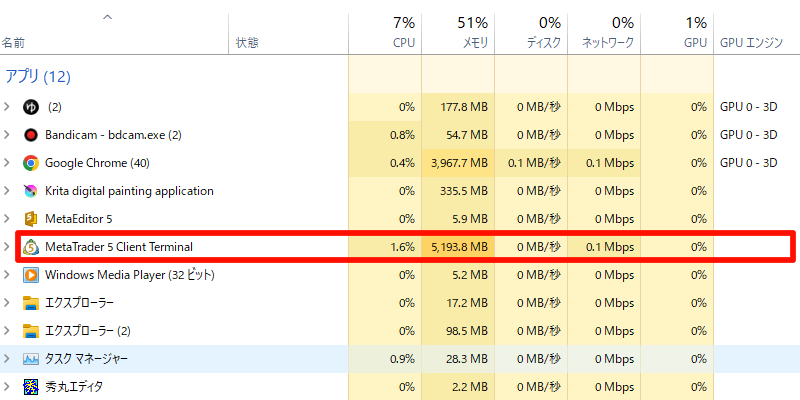The image size is (800, 400).
Task: Select the アプリ (12) group heading
Action: click(38, 77)
